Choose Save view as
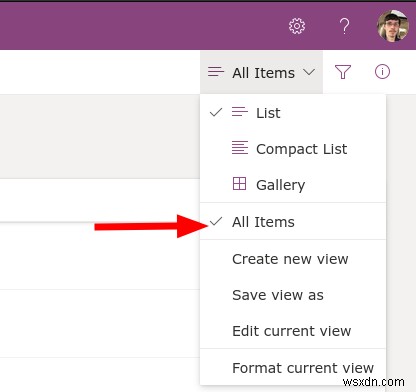416x392 pixels. coord(293,295)
